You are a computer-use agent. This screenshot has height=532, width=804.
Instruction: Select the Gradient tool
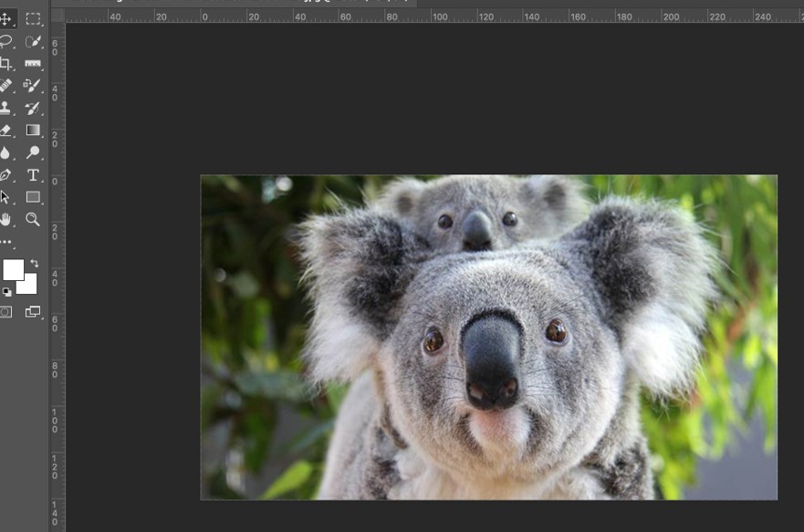pos(33,130)
